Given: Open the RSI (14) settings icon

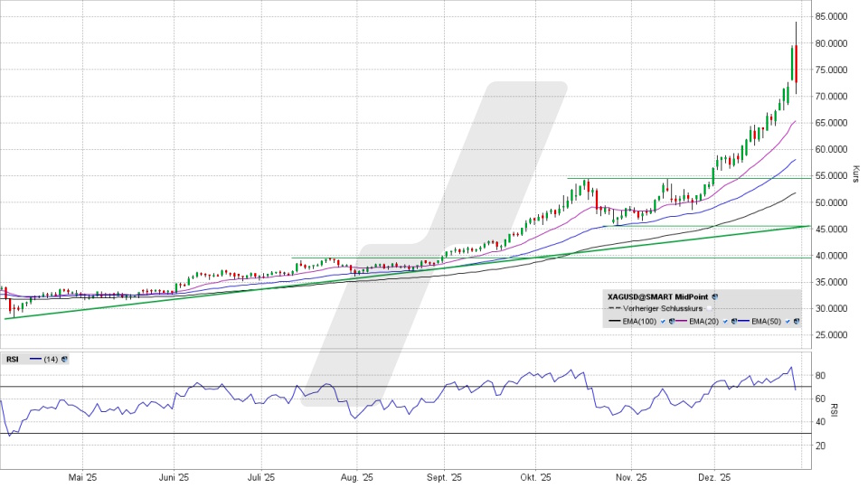Looking at the screenshot, I should coord(64,359).
